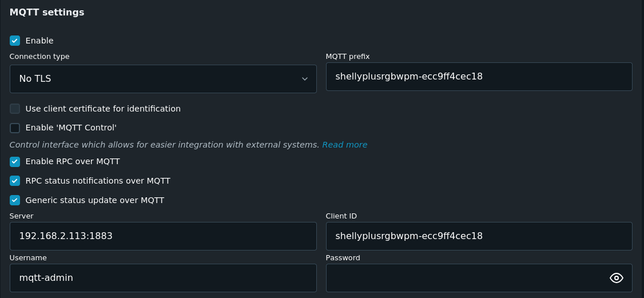Click into the MQTT prefix field
Viewport: 644px width, 298px height.
(x=479, y=77)
